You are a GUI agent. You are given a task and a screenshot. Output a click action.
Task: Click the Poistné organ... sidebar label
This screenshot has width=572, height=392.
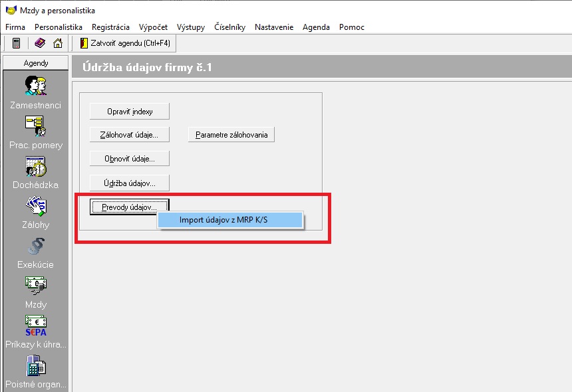(36, 384)
